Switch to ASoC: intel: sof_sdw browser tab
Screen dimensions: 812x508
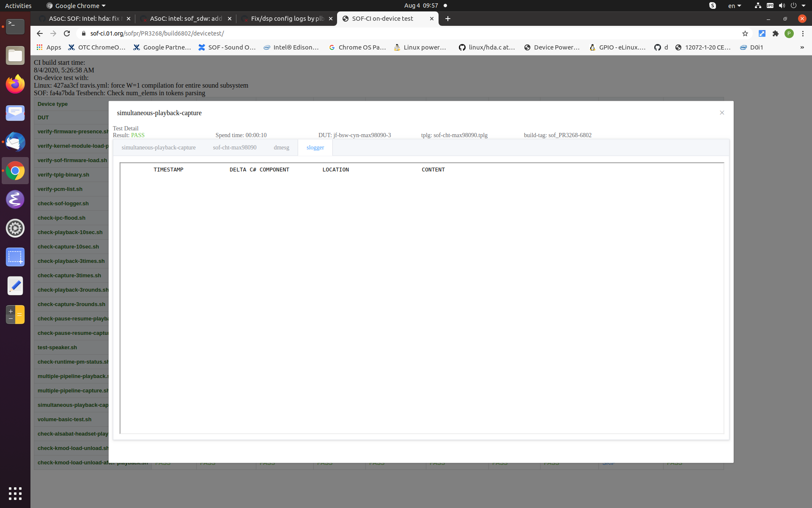click(x=186, y=19)
